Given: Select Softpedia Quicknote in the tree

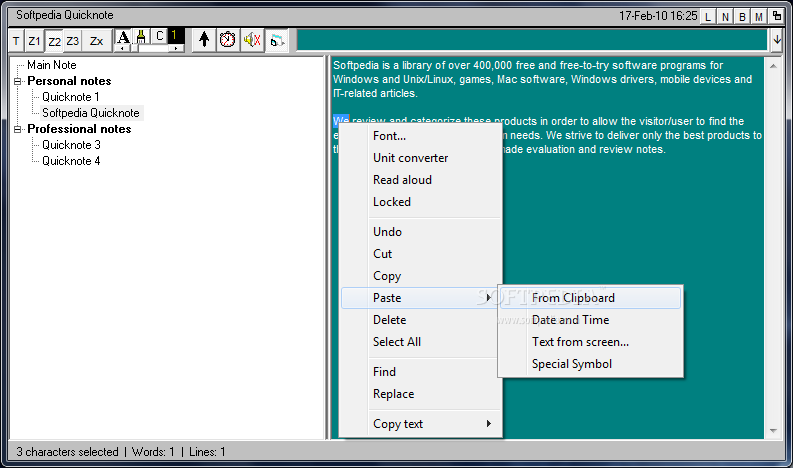Looking at the screenshot, I should pos(91,113).
